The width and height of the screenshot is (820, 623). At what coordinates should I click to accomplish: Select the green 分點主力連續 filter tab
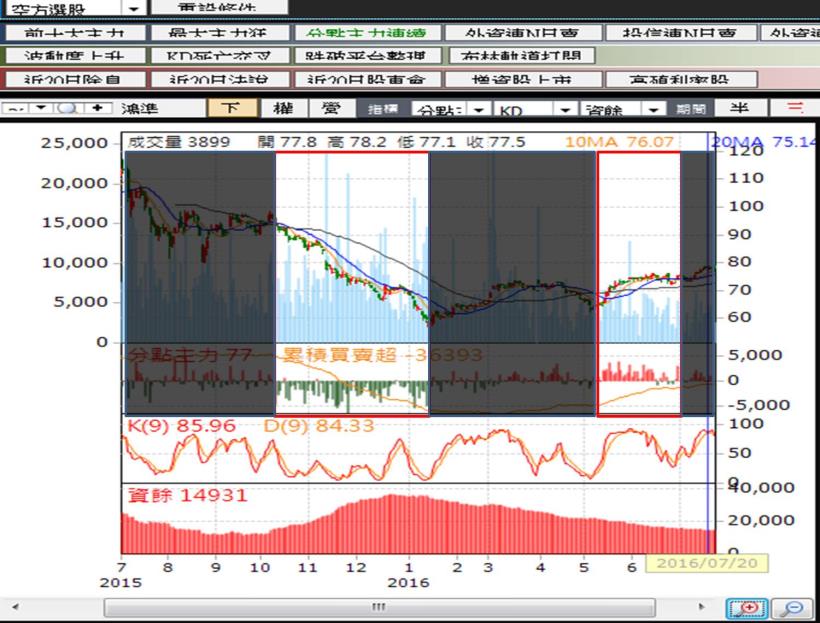pos(366,32)
